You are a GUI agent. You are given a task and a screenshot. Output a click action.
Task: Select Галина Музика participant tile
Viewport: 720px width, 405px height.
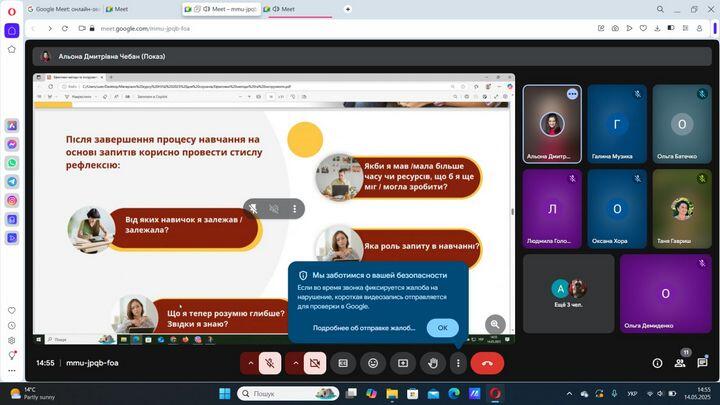pos(617,124)
